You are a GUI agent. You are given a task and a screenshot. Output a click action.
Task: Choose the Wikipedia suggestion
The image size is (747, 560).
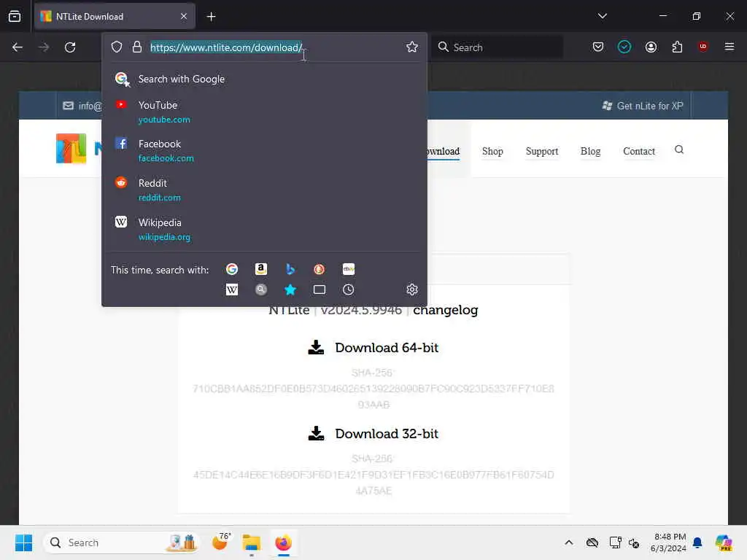pos(264,229)
